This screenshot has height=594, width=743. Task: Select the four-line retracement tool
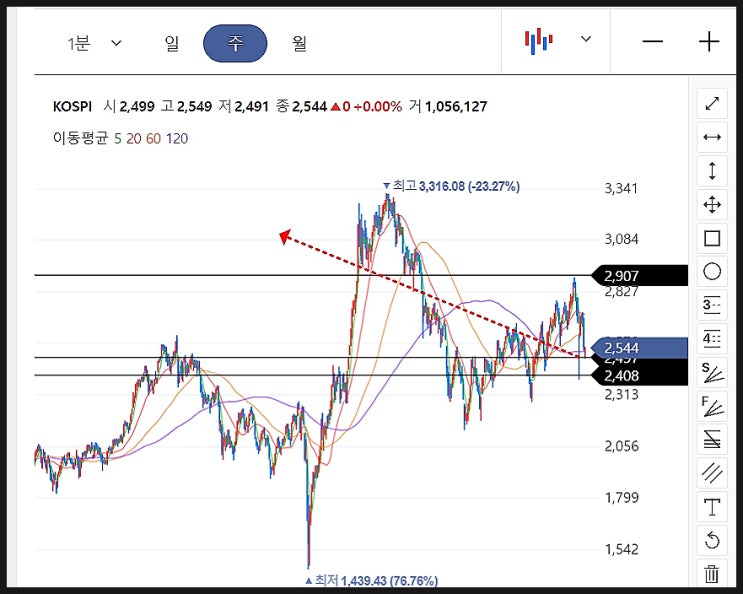(712, 339)
